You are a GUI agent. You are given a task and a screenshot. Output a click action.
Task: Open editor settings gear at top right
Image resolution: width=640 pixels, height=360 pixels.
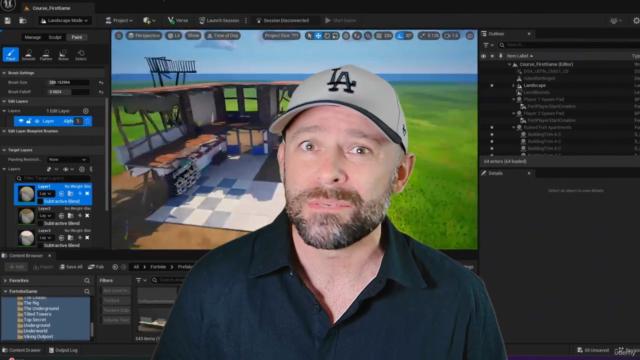pyautogui.click(x=636, y=20)
